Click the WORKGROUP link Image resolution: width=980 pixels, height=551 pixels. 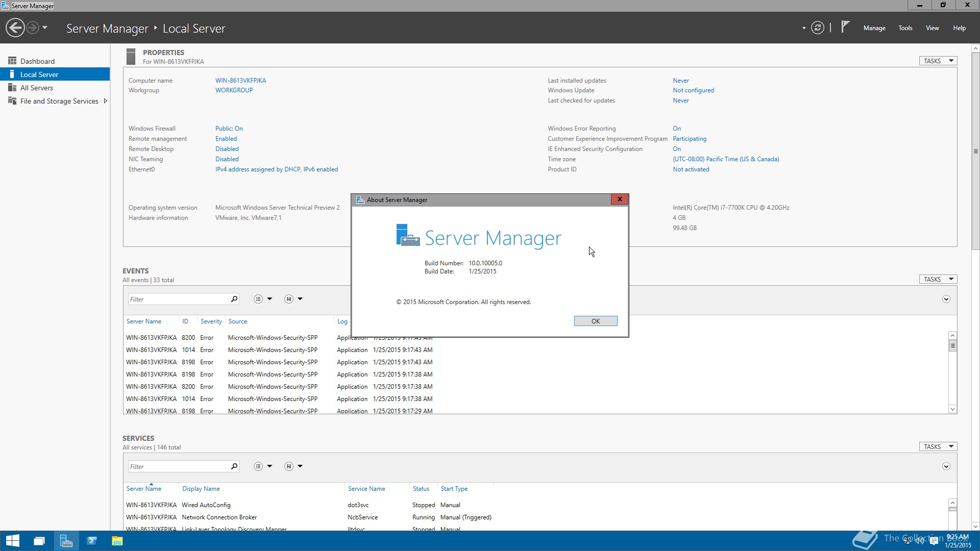[234, 90]
